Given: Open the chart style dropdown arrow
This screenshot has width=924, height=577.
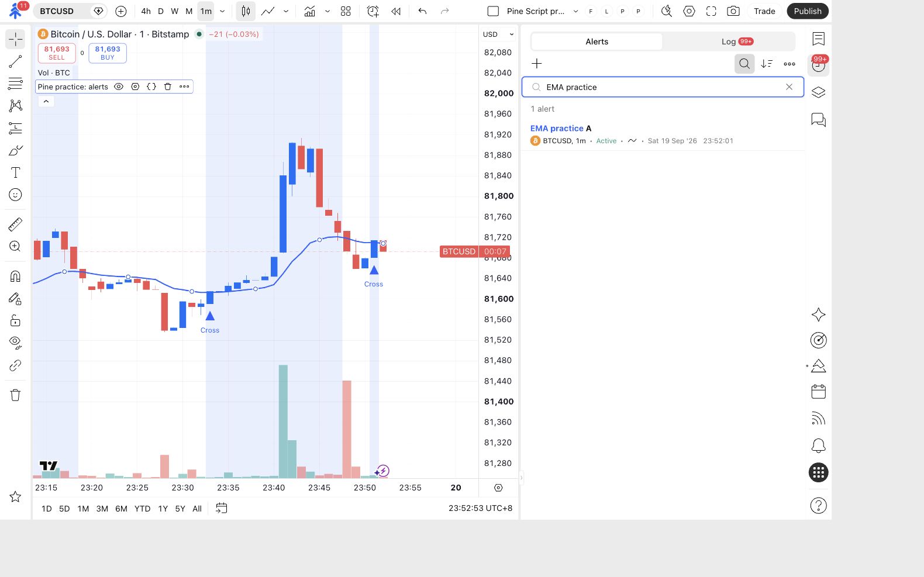Looking at the screenshot, I should [x=286, y=11].
